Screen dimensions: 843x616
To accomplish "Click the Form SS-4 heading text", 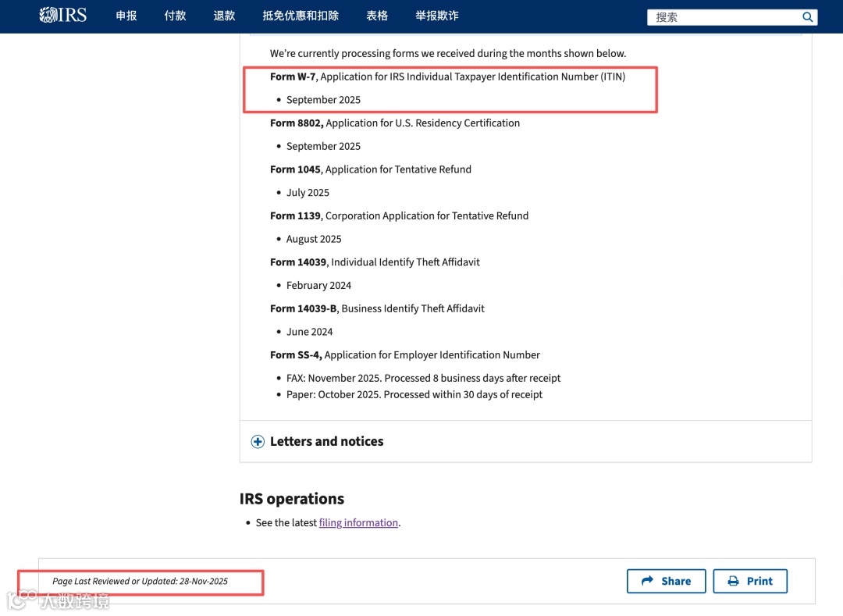I will pos(405,354).
